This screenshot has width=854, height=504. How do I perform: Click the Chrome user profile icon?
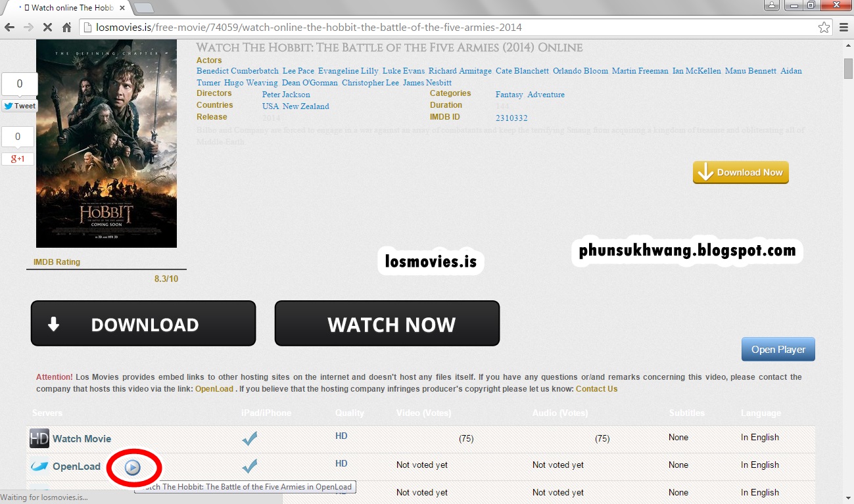tap(772, 5)
